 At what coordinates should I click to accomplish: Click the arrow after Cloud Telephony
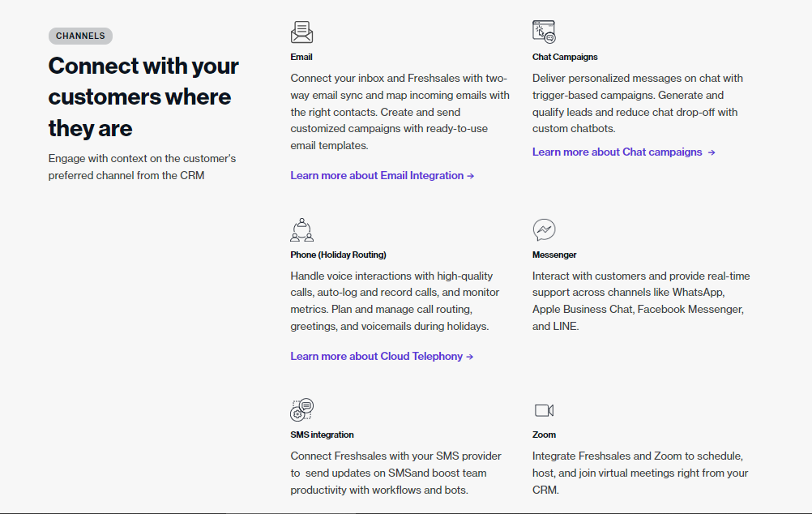tap(470, 357)
